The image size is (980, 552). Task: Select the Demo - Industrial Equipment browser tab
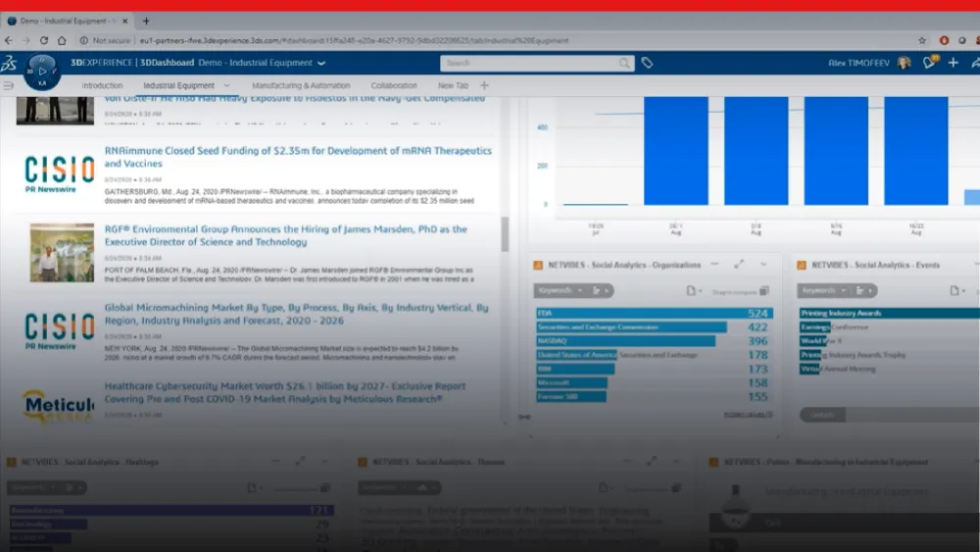pyautogui.click(x=68, y=21)
